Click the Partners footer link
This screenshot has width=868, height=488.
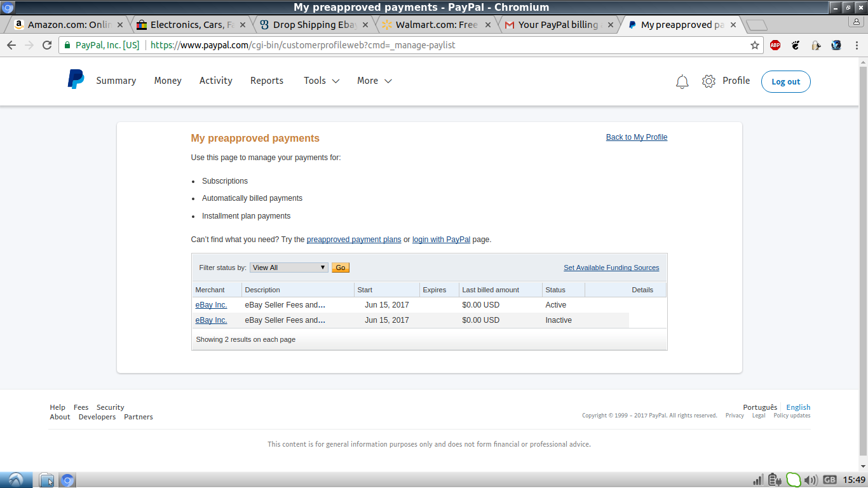(139, 417)
